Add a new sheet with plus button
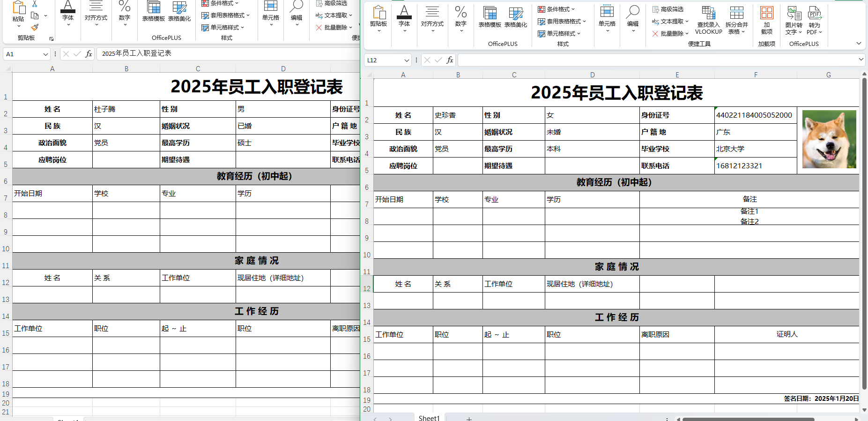The width and height of the screenshot is (868, 421). (469, 418)
